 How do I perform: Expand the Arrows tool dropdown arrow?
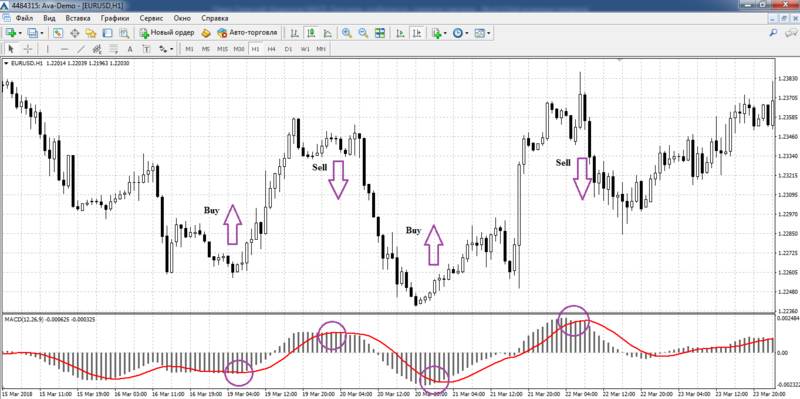(x=171, y=49)
